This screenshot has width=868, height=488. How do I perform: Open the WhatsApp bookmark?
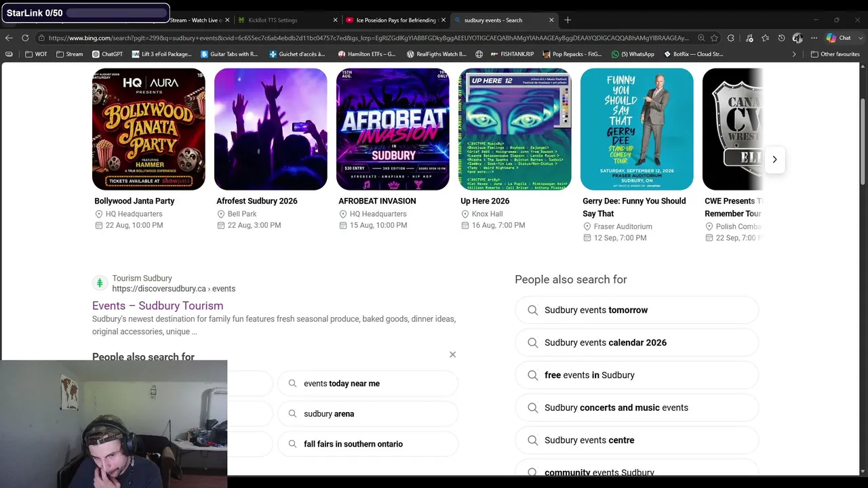(633, 54)
